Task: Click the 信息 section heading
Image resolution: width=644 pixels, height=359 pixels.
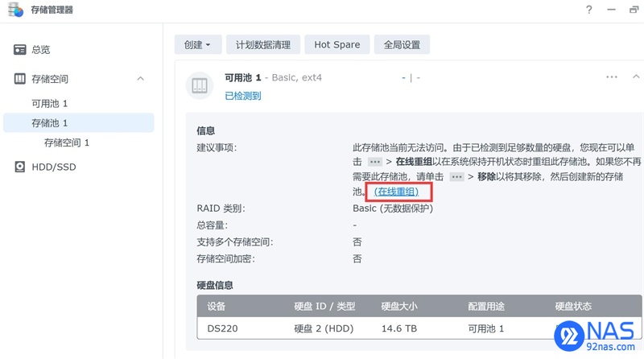Action: tap(206, 130)
